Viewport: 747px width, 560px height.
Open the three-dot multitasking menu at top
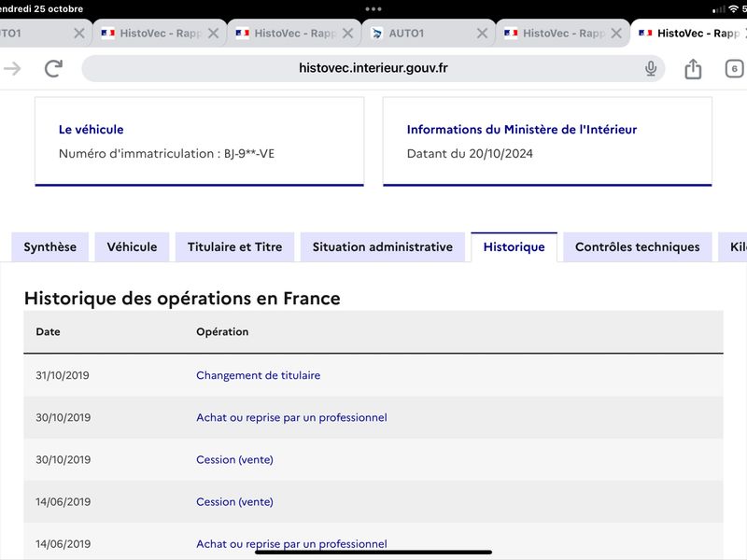[x=373, y=8]
